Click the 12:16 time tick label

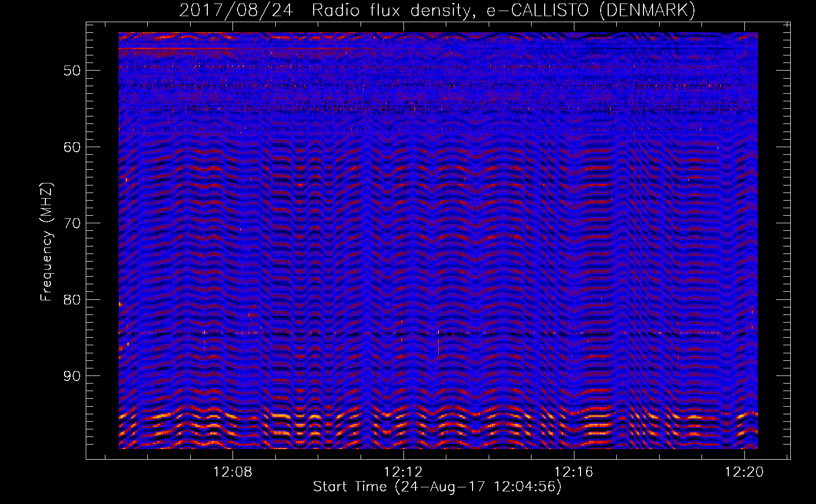574,472
